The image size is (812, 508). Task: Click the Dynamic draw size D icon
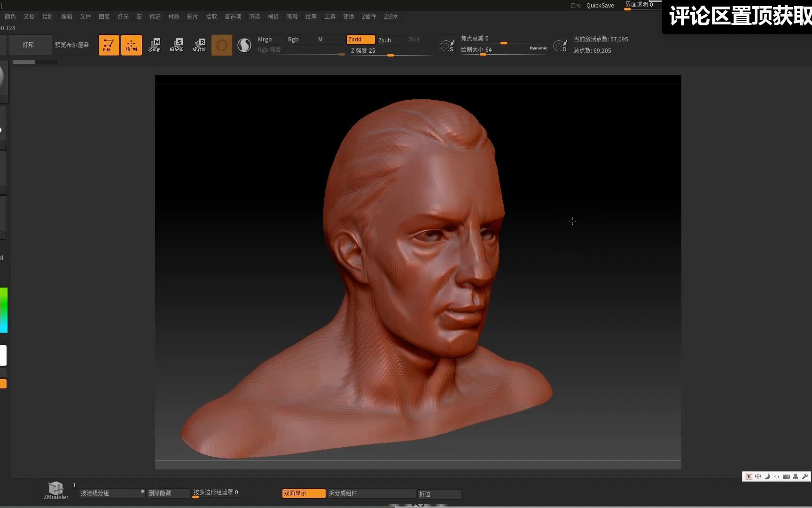(560, 46)
